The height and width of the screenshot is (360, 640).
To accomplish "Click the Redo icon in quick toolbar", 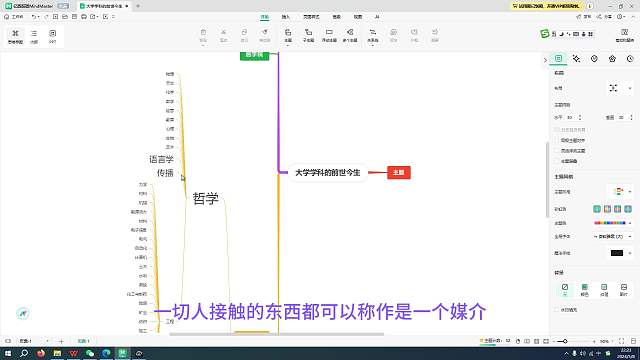I will coord(46,17).
